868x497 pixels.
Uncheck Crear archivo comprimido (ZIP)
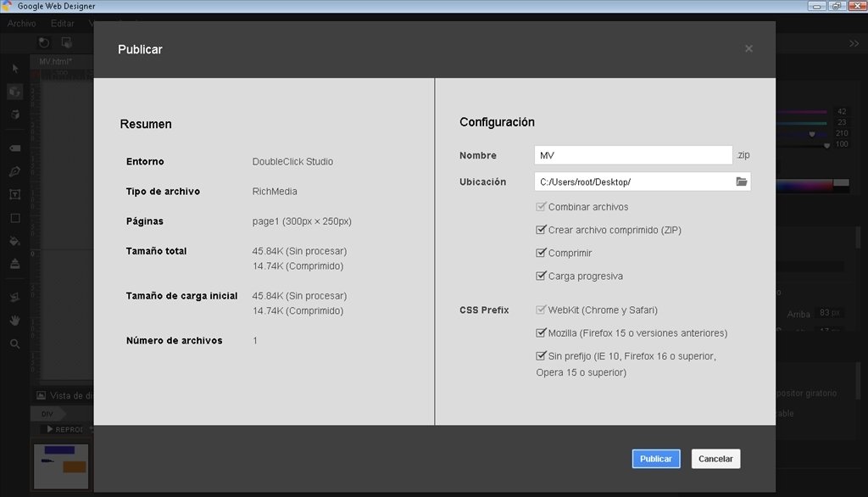(541, 229)
